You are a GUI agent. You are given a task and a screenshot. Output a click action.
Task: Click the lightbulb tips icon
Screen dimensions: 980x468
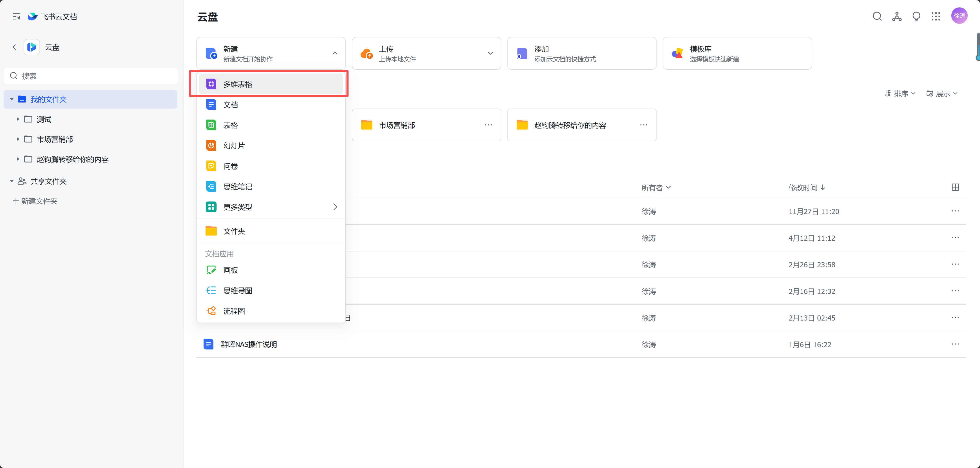pos(916,16)
